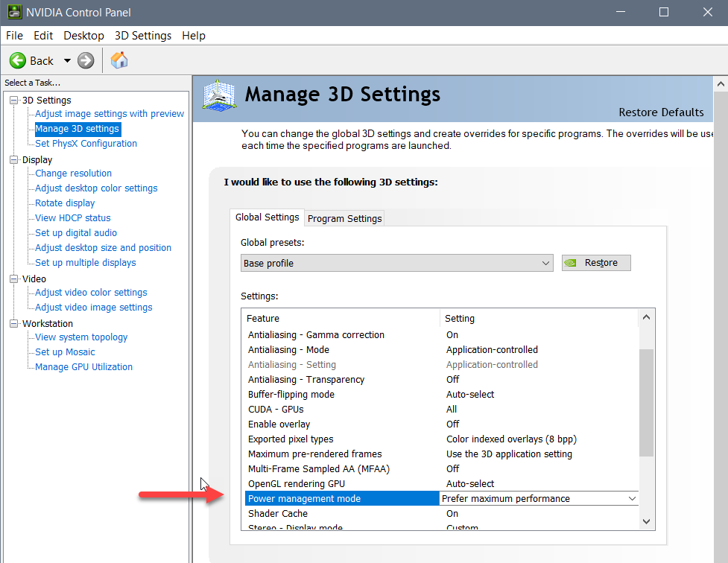Click the 3D Settings tree label
728x563 pixels.
point(46,101)
